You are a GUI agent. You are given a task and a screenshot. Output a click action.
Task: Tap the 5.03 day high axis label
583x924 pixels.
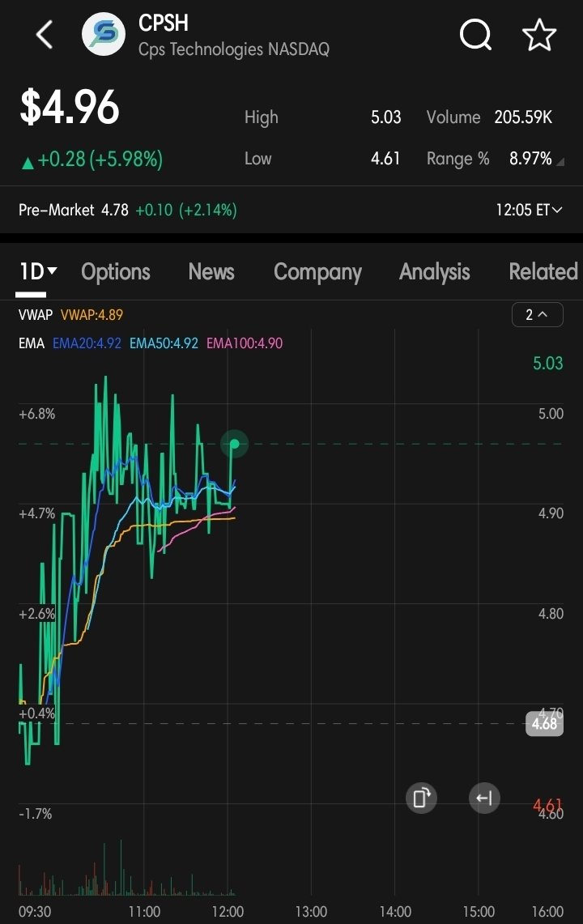coord(547,363)
